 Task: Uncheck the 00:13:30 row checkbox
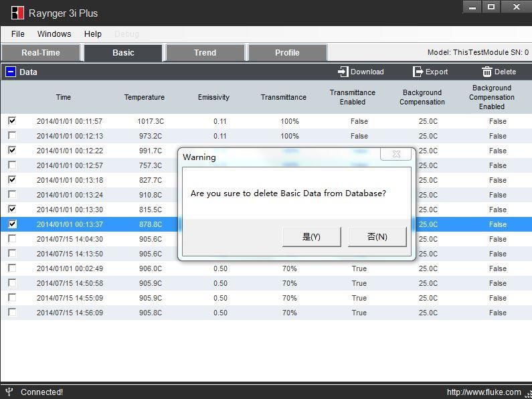coord(12,209)
